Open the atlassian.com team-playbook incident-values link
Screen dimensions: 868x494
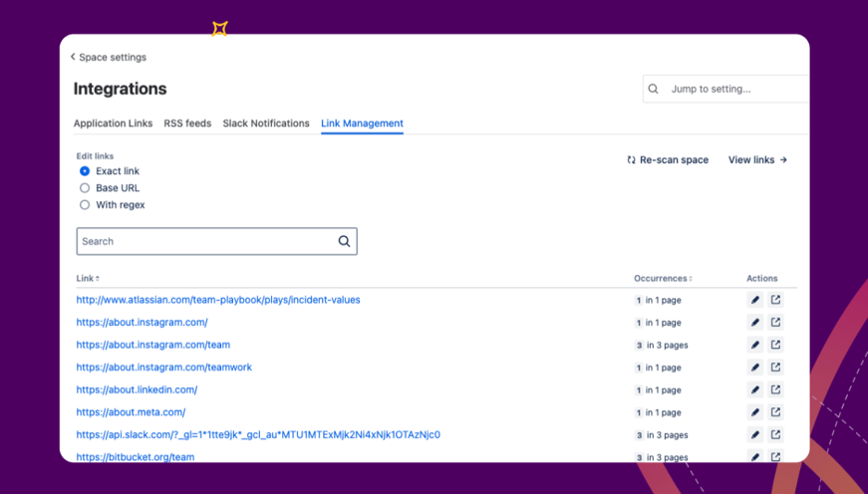[218, 300]
